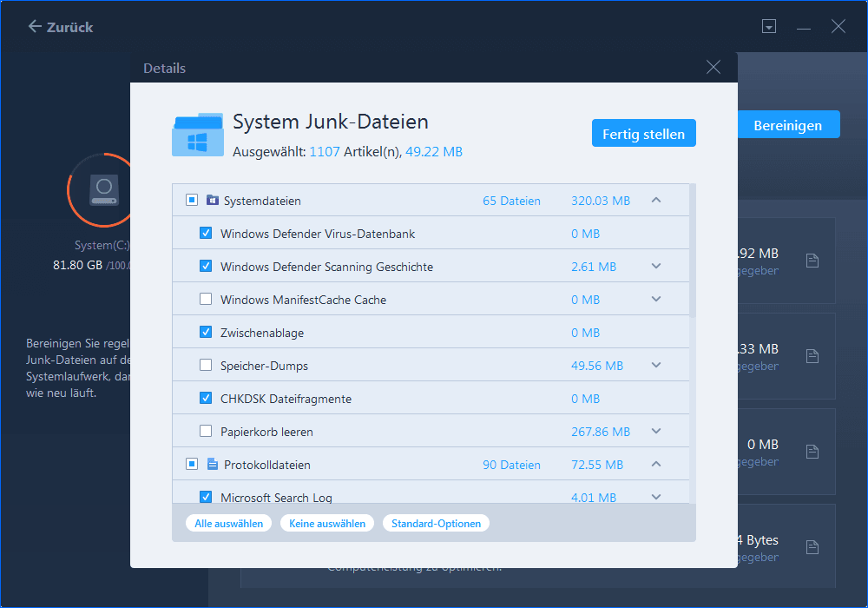This screenshot has width=868, height=608.
Task: Close the Details dialog
Action: [713, 68]
